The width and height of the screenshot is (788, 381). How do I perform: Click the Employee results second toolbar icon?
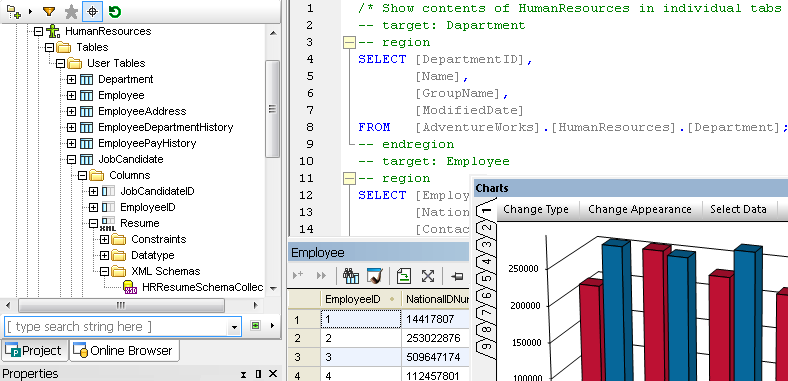click(374, 275)
